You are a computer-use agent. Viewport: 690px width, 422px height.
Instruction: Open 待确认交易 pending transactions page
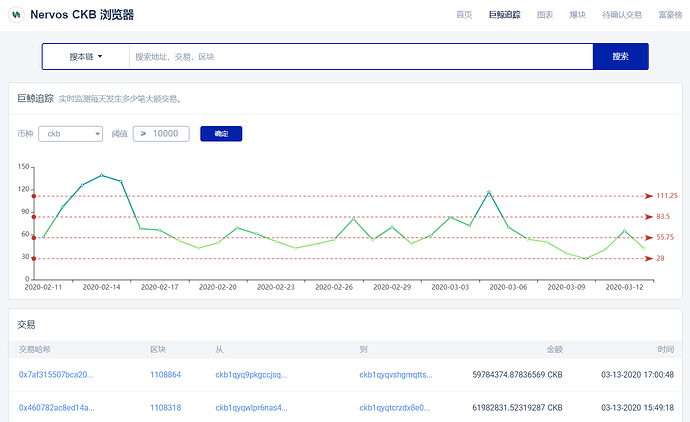(622, 15)
